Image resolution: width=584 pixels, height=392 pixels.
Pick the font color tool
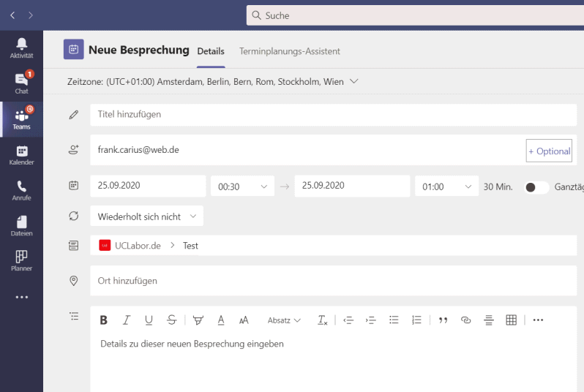[220, 320]
